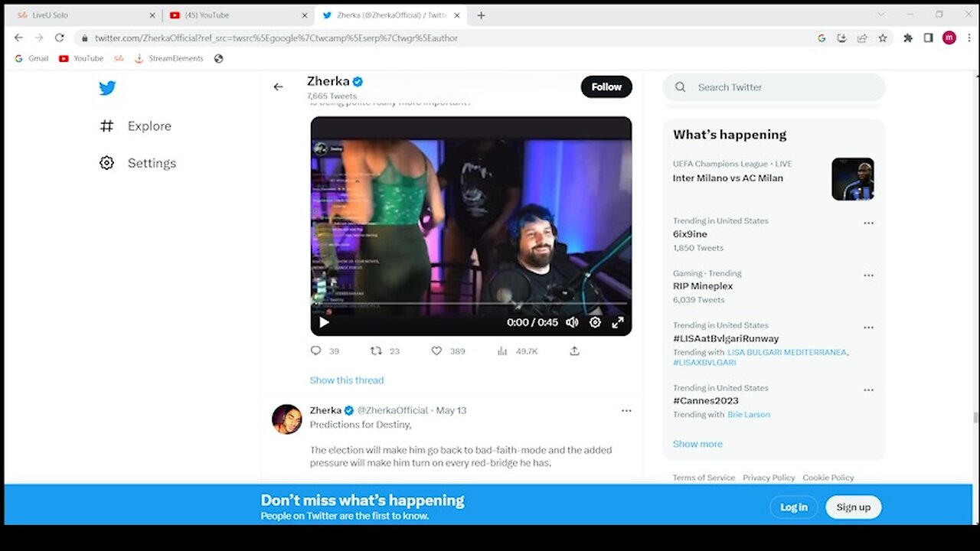Open options for 6ix9ine trend

(x=868, y=223)
